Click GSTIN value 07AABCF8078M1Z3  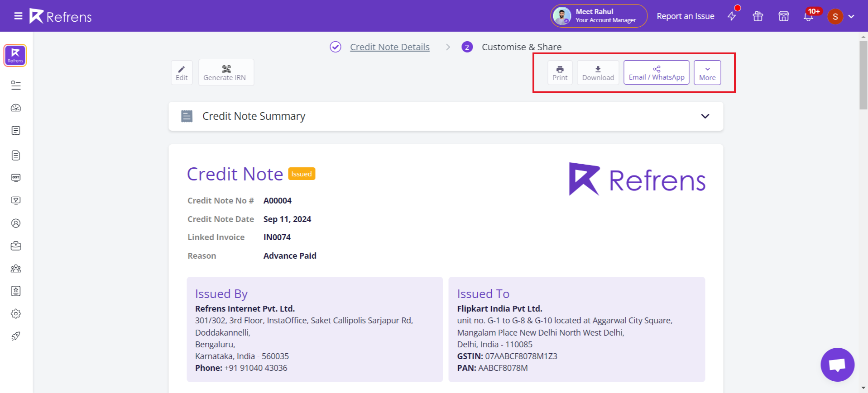point(521,356)
